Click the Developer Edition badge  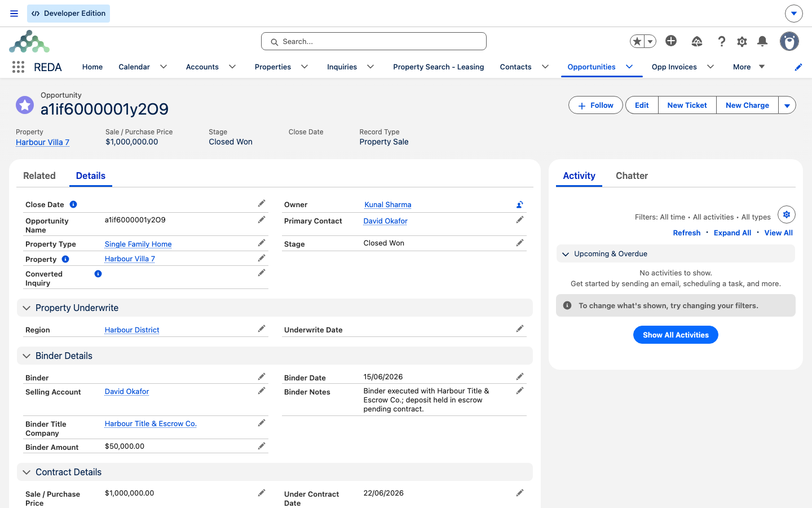coord(68,14)
